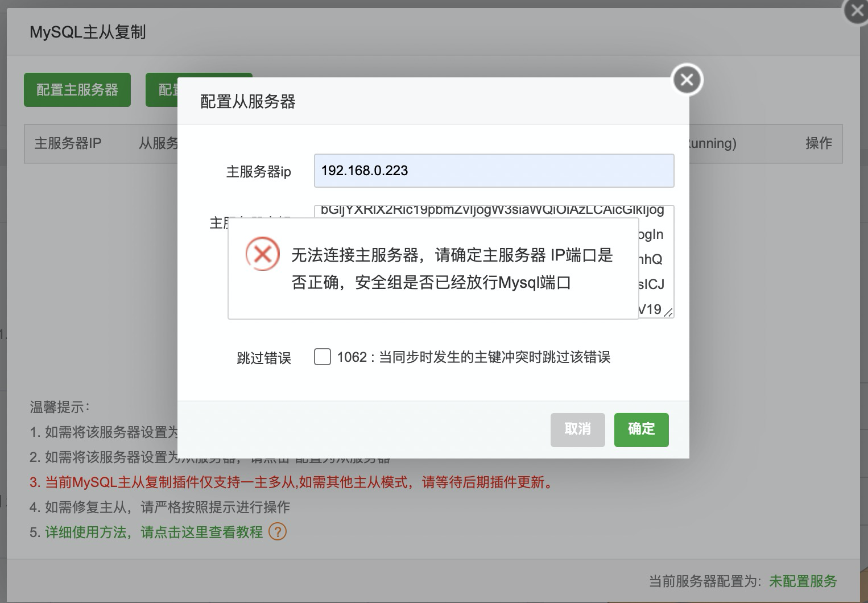
Task: Focus the 主服务器ip input field
Action: 494,171
